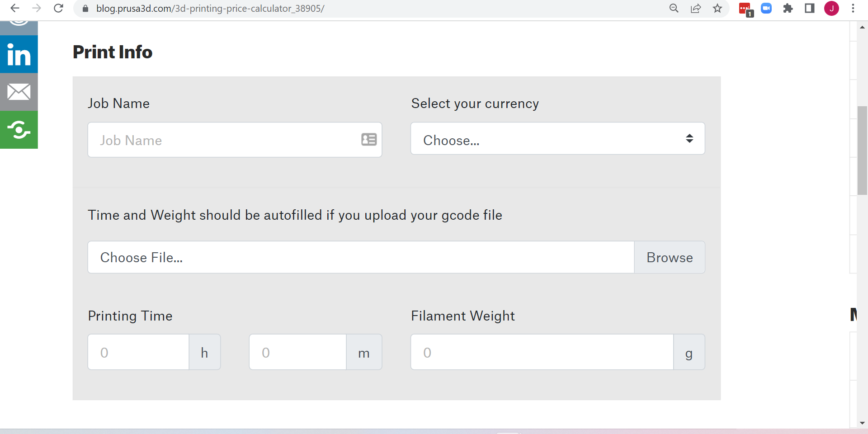The height and width of the screenshot is (434, 868).
Task: Bookmark this page with star icon
Action: tap(717, 8)
